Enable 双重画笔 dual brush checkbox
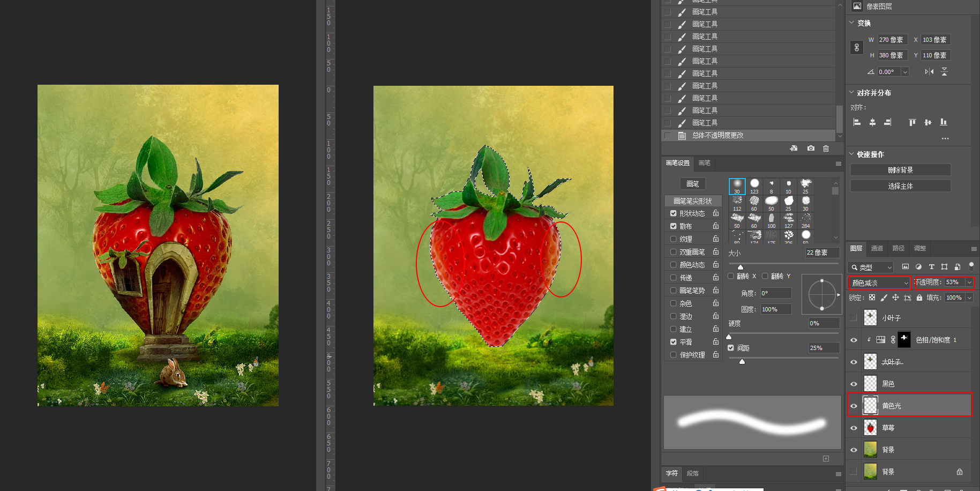Screen dimensions: 980x491 pos(674,252)
